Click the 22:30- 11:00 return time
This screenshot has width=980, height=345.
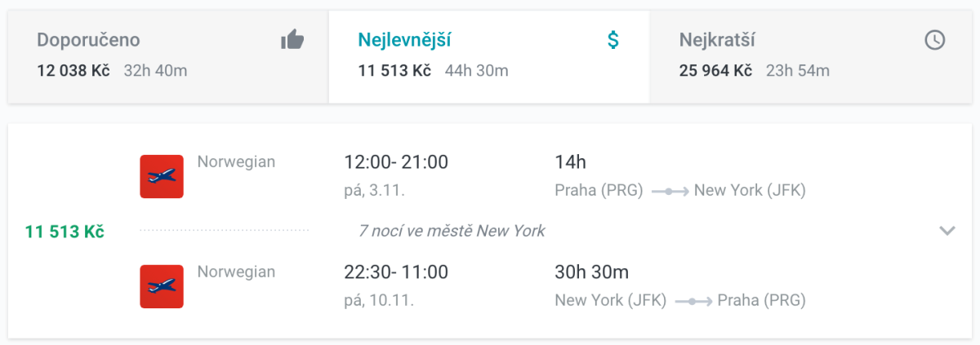[x=396, y=272]
